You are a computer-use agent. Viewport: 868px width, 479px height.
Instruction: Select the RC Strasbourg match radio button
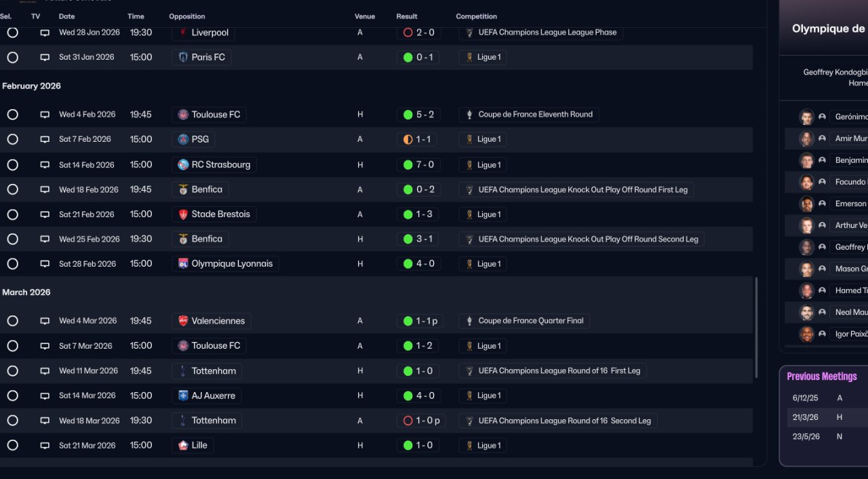(x=12, y=165)
